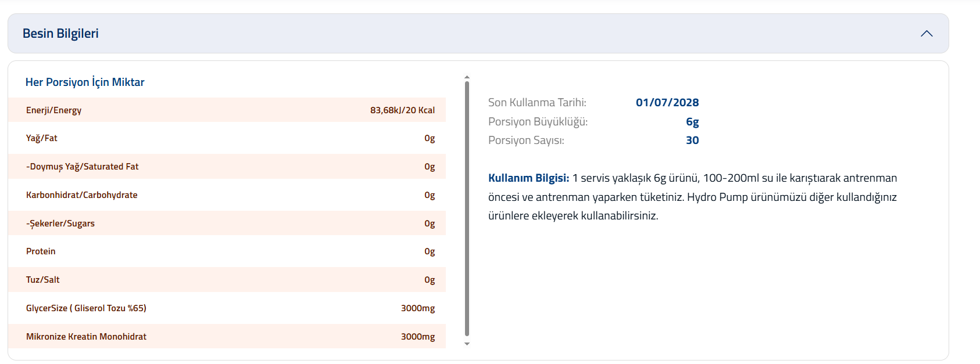Click the Porsiyon Büyüklüğü value 6g
Image resolution: width=980 pixels, height=364 pixels.
[x=692, y=122]
